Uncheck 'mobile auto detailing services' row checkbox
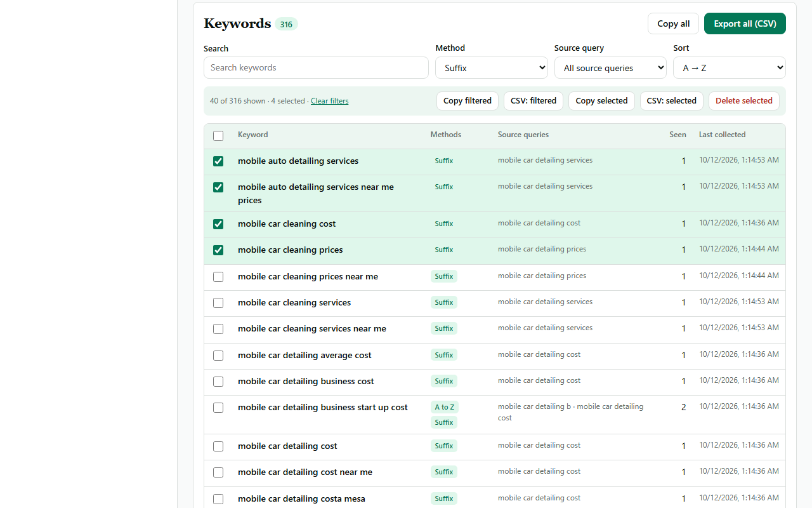This screenshot has width=812, height=508. point(218,161)
